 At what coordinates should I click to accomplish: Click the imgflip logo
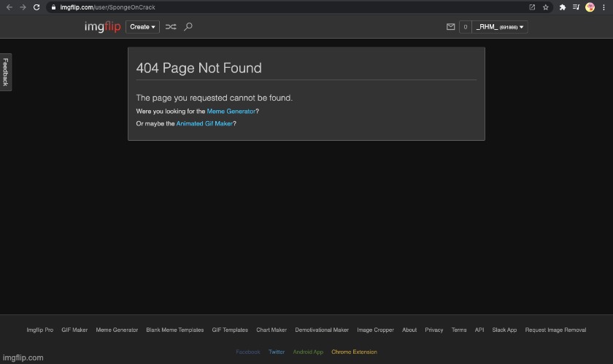(x=101, y=27)
